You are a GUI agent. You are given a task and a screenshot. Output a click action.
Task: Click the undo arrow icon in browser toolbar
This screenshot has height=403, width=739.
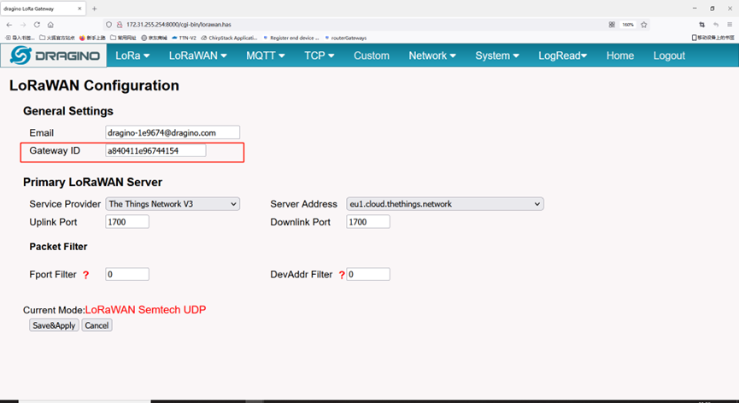coord(716,25)
